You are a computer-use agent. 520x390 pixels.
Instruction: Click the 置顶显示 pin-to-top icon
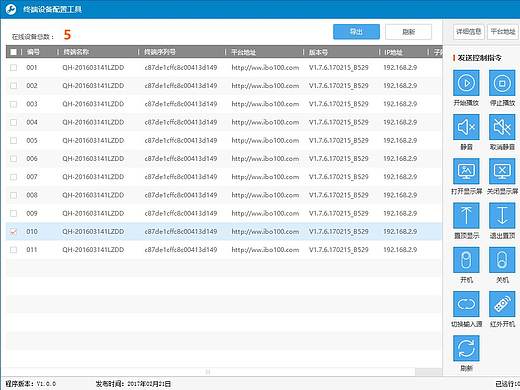coord(466,215)
